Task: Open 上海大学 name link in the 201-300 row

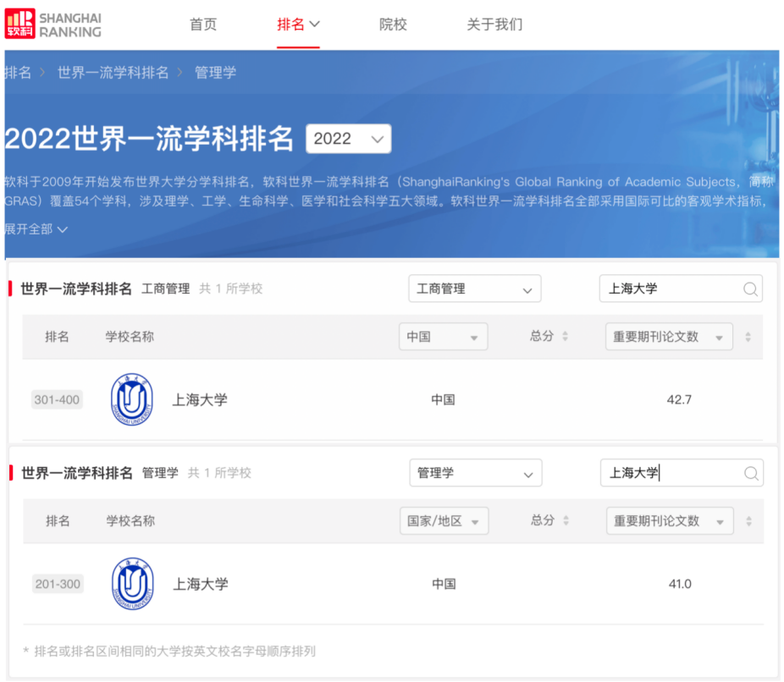Action: click(x=201, y=584)
